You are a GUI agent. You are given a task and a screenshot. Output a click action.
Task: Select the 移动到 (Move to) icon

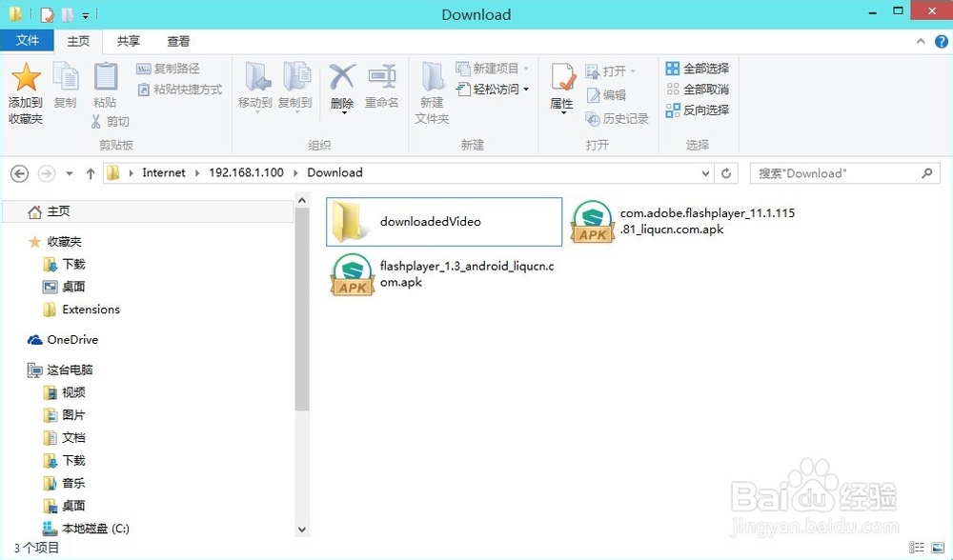coord(255,86)
